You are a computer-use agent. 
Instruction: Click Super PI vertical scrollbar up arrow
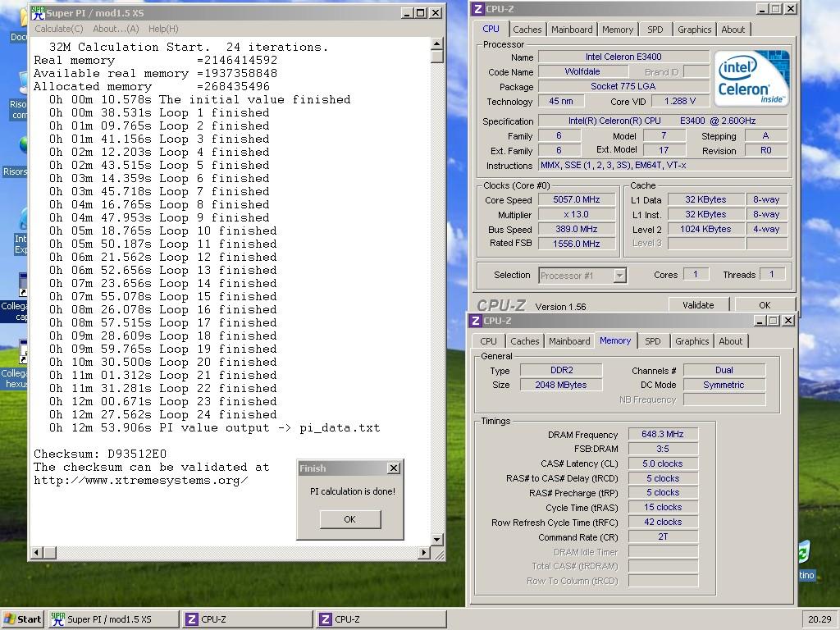click(437, 43)
